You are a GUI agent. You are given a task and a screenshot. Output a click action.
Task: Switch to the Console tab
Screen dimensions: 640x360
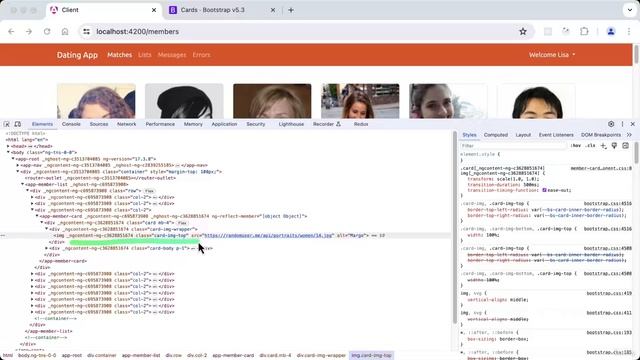pyautogui.click(x=71, y=124)
